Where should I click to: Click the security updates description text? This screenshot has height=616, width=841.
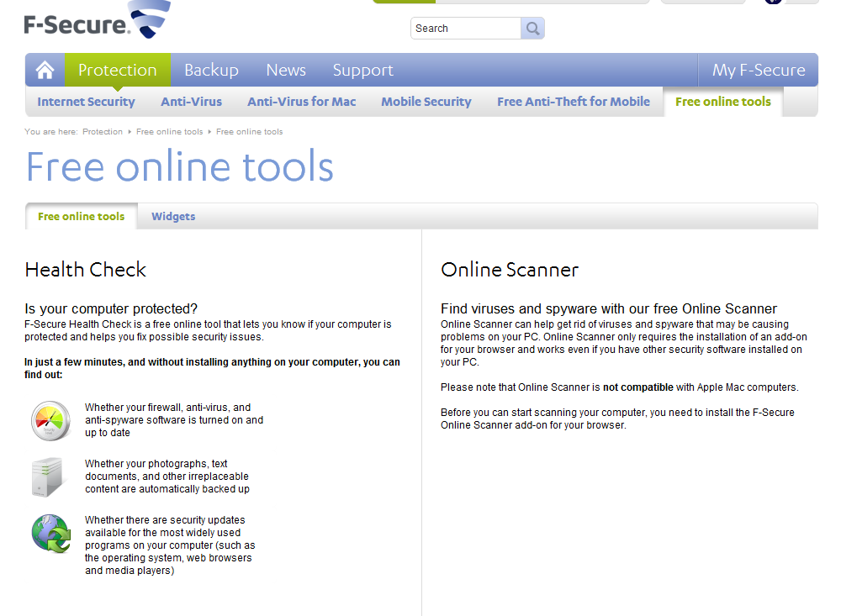click(x=170, y=545)
